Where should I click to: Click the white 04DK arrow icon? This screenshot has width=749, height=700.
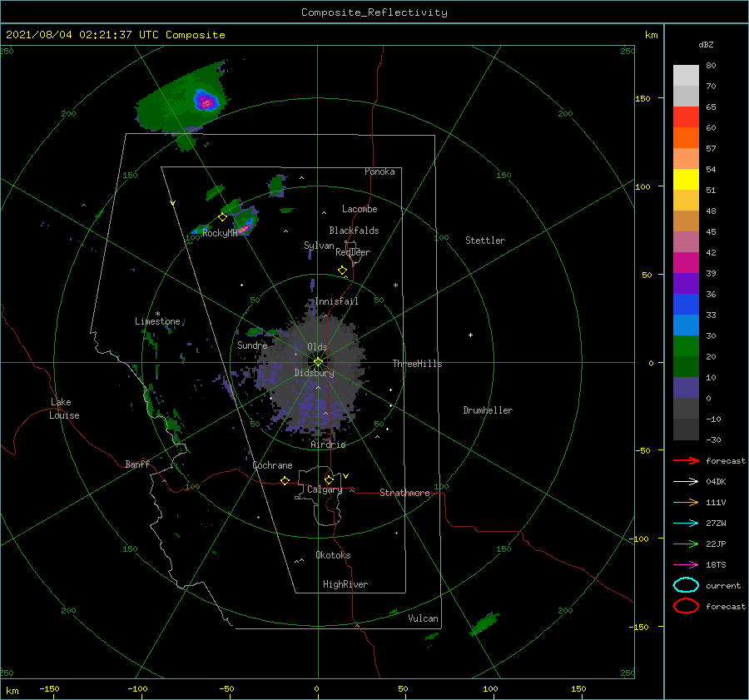click(686, 482)
